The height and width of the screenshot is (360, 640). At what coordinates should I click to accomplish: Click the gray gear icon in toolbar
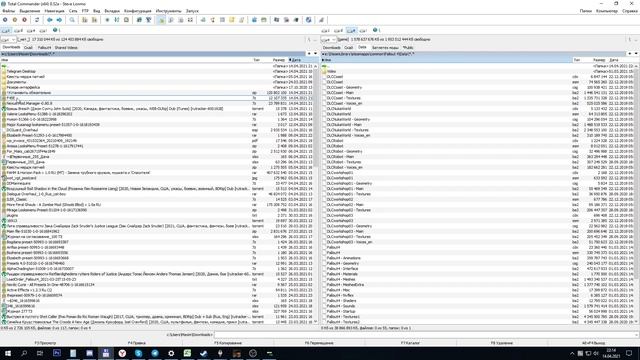click(5, 20)
